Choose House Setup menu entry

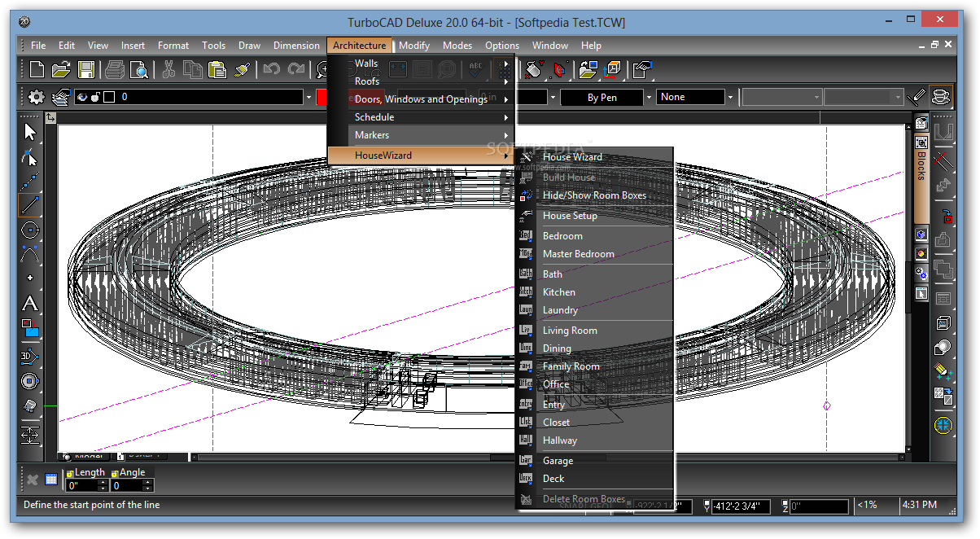(595, 216)
